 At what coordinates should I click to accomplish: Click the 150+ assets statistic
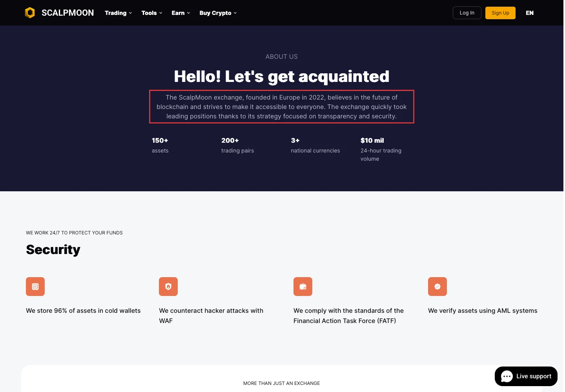pos(160,145)
